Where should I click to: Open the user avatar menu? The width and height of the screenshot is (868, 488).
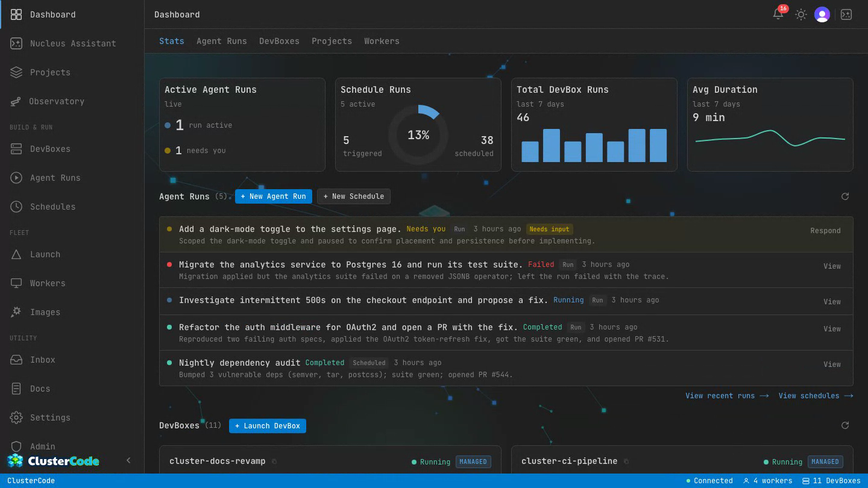point(822,14)
